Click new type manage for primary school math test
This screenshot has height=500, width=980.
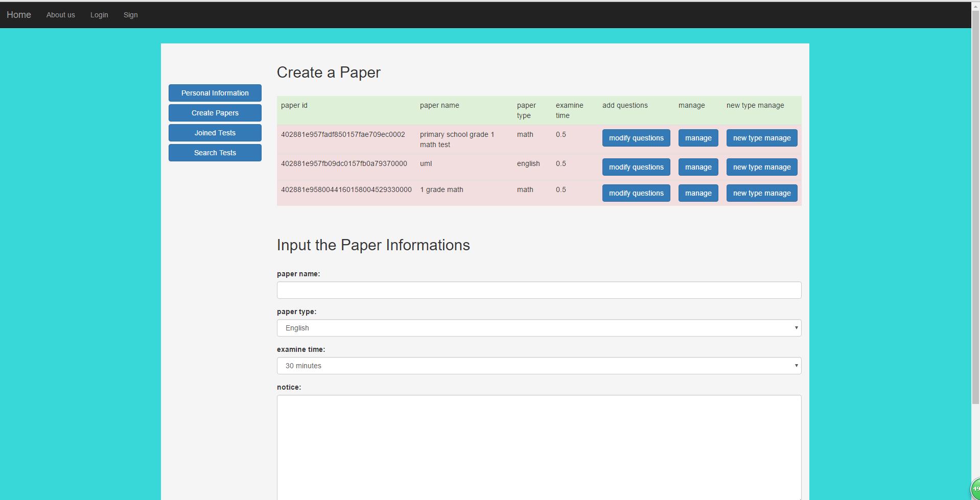pos(762,138)
